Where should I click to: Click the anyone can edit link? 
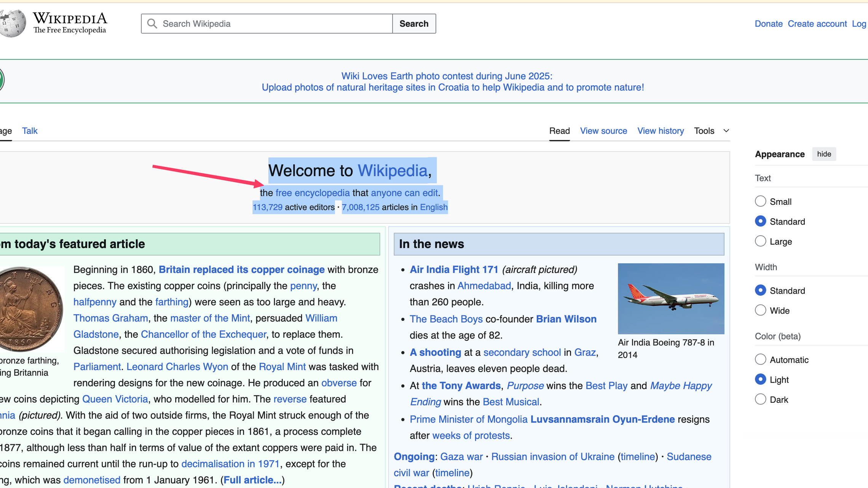tap(404, 193)
